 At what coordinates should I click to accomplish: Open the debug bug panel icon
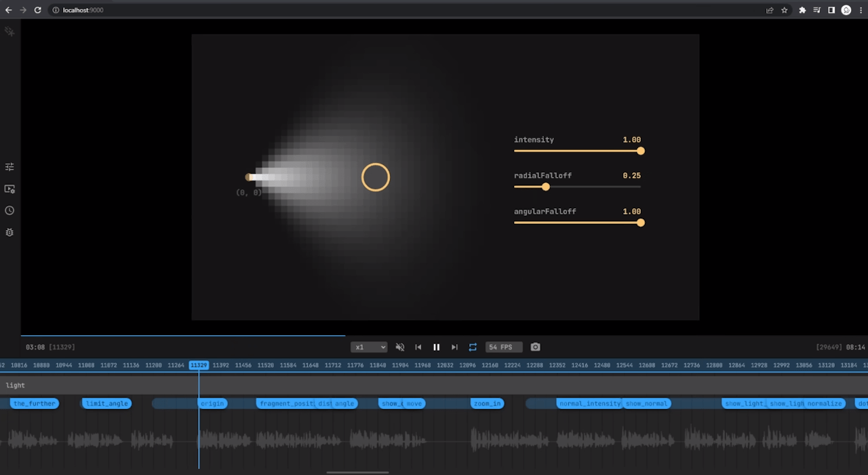click(x=9, y=232)
